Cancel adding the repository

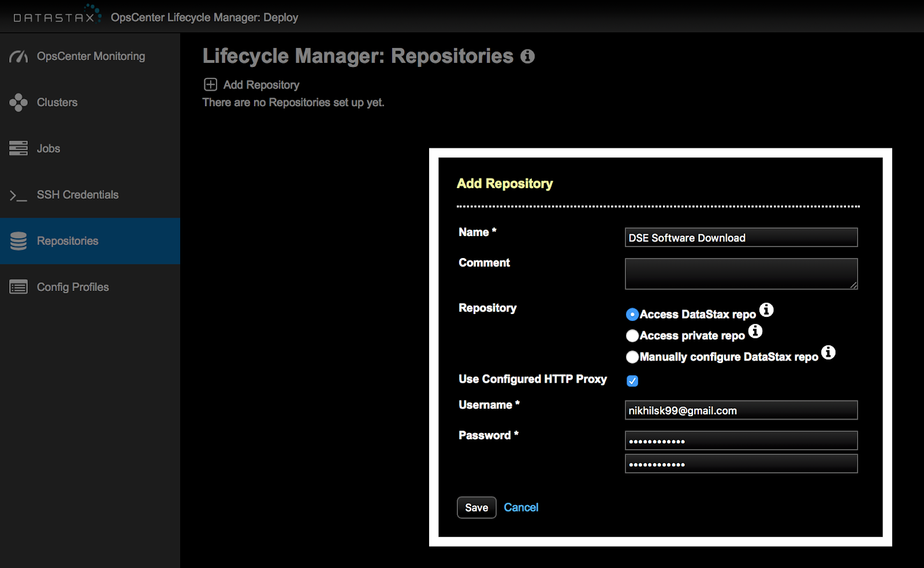(x=521, y=507)
